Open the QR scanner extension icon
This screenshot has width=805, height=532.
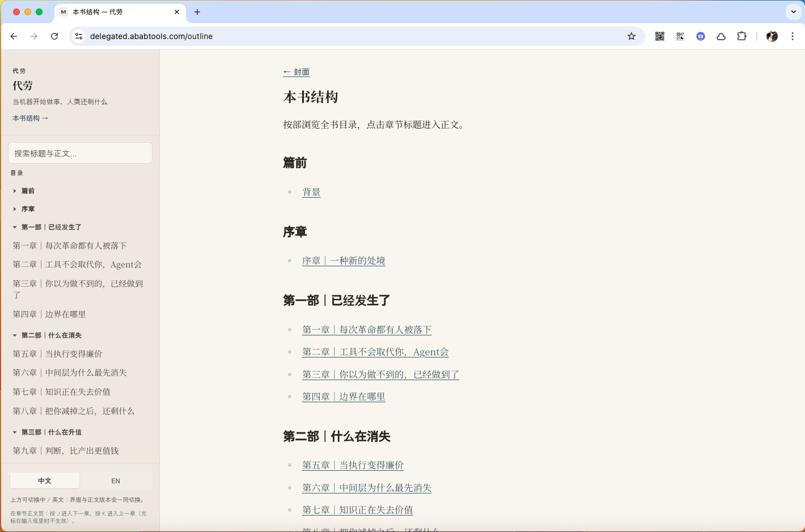[x=680, y=36]
